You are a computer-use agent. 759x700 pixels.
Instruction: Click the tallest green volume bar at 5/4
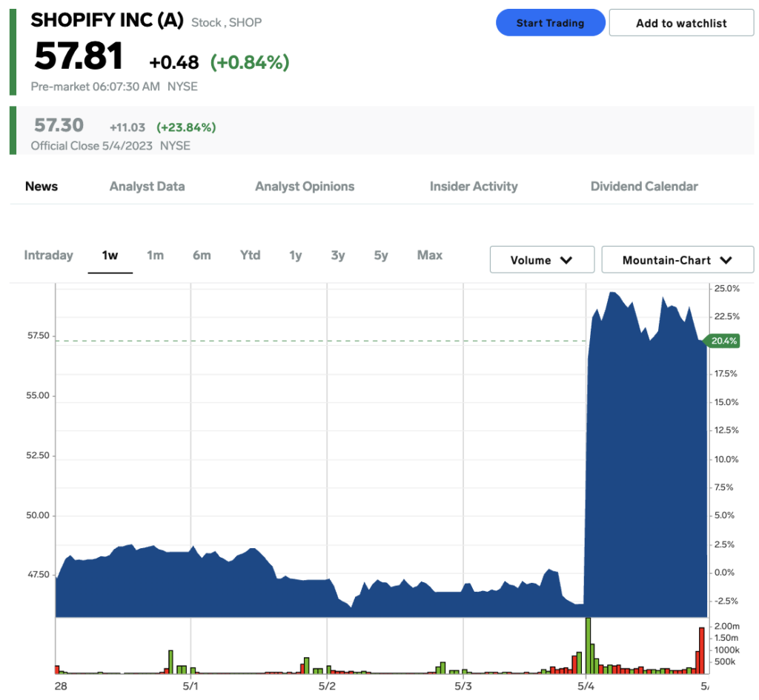588,645
